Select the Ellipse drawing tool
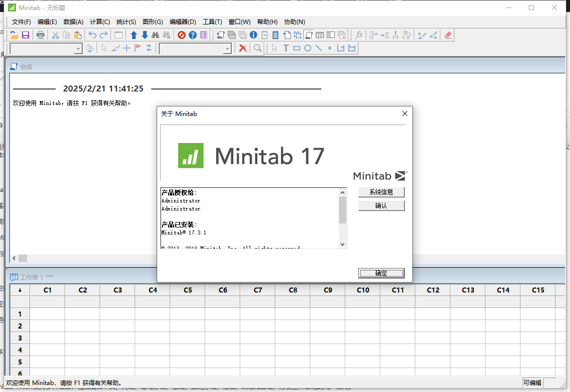Image resolution: width=570 pixels, height=392 pixels. (308, 48)
